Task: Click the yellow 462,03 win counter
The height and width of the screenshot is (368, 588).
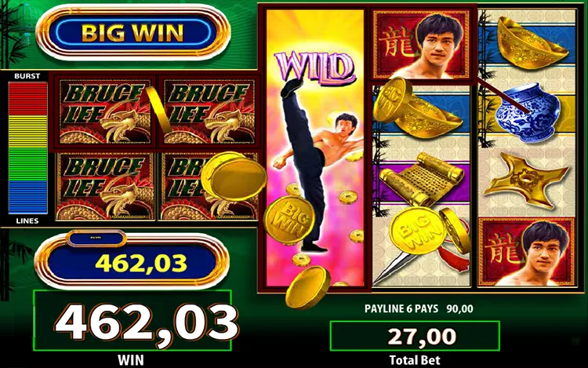Action: click(141, 264)
